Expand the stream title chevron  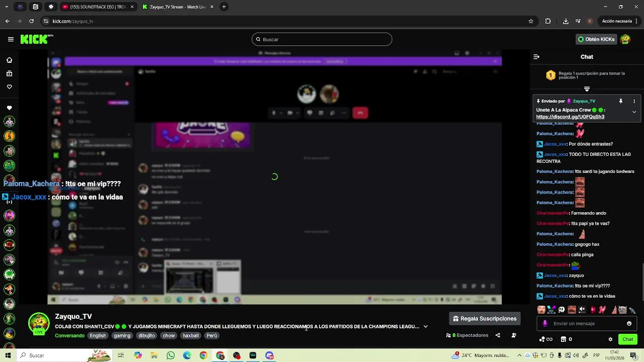pos(426,326)
